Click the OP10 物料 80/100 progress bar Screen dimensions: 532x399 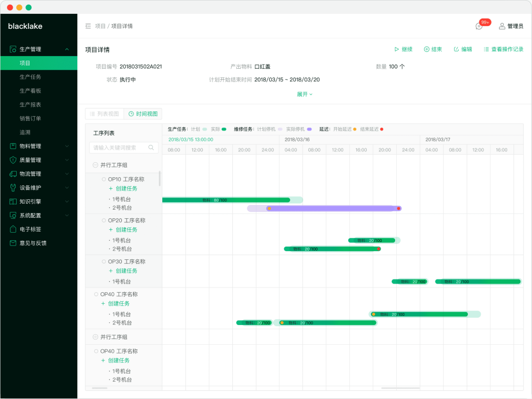[226, 200]
